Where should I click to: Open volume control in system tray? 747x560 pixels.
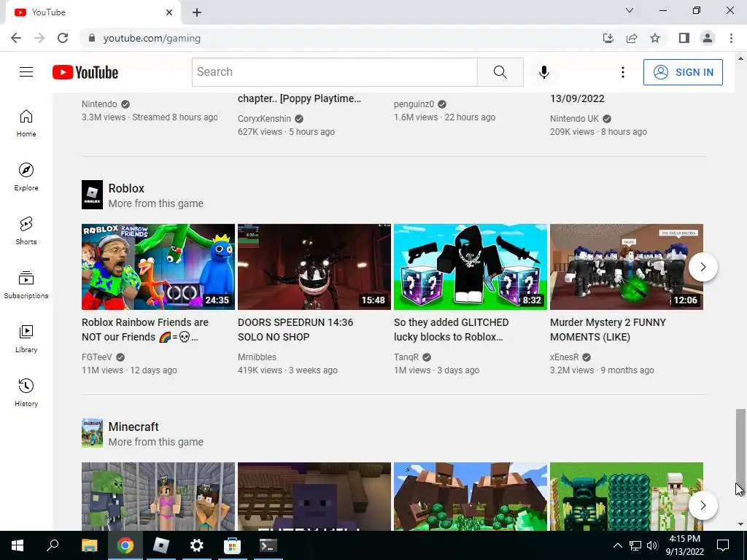pos(652,545)
